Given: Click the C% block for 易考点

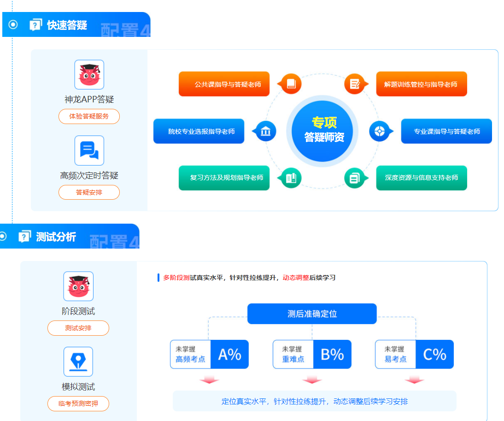Looking at the screenshot, I should click(434, 355).
